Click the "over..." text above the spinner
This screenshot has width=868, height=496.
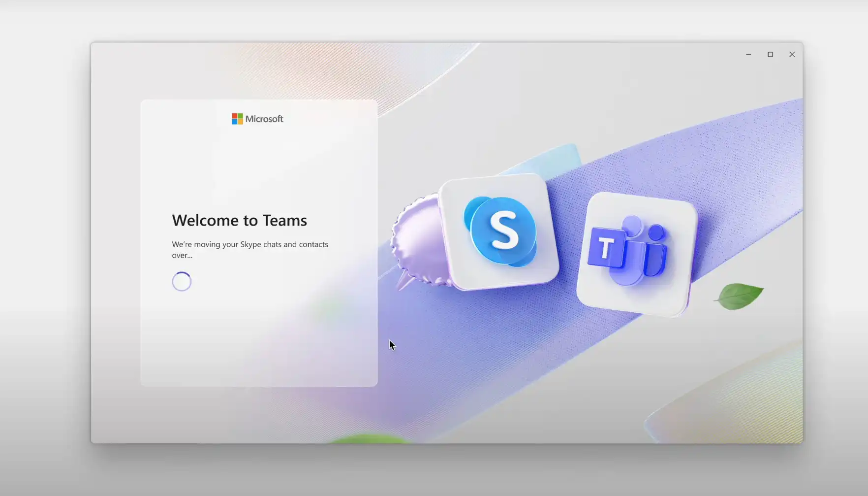[182, 255]
